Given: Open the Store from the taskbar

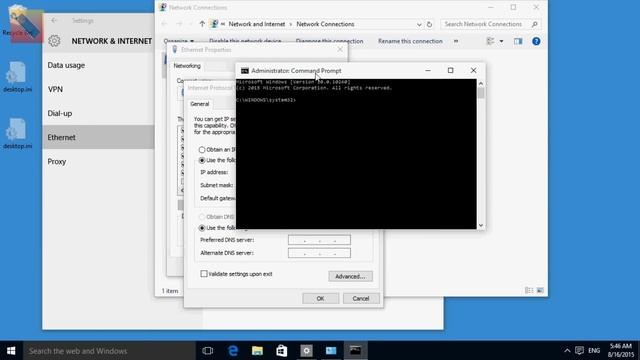Looking at the screenshot, I should coord(282,351).
